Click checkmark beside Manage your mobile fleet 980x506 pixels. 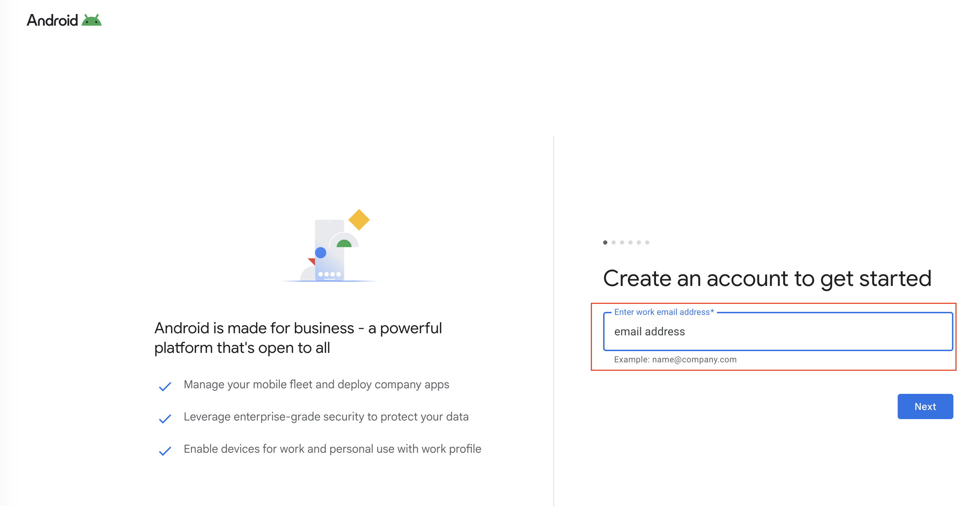(165, 387)
